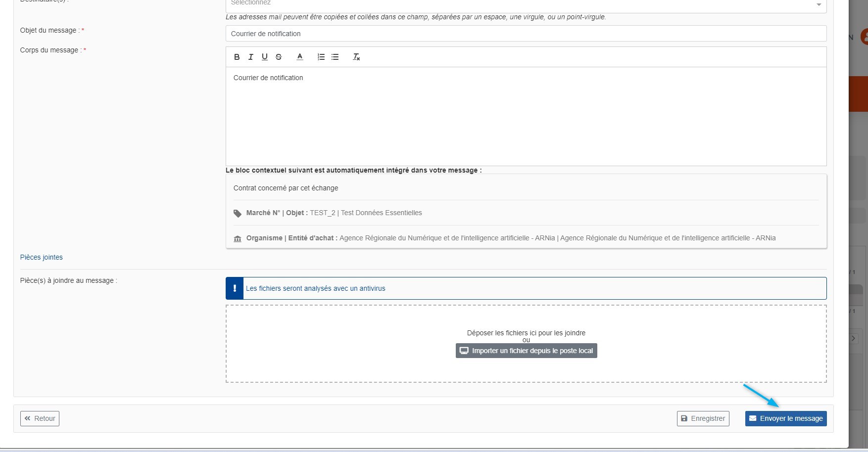Viewport: 868px width, 452px height.
Task: Toggle bold formatting in the editor
Action: coord(237,57)
